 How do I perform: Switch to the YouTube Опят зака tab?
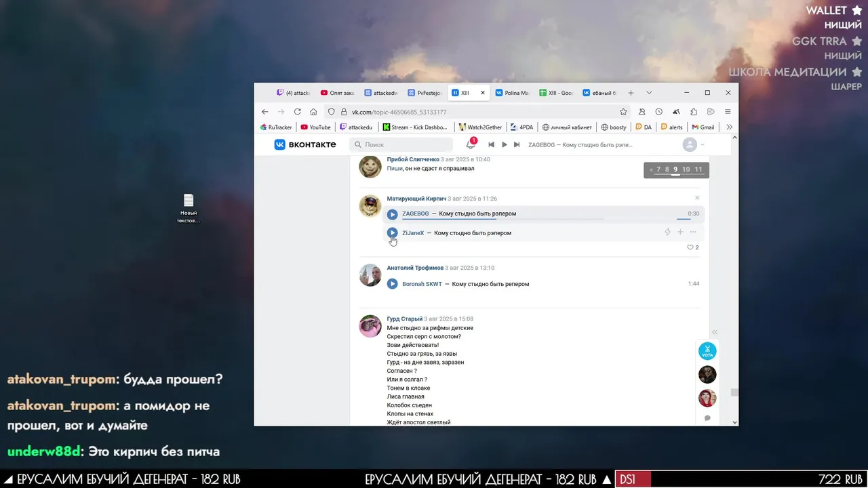(x=337, y=93)
